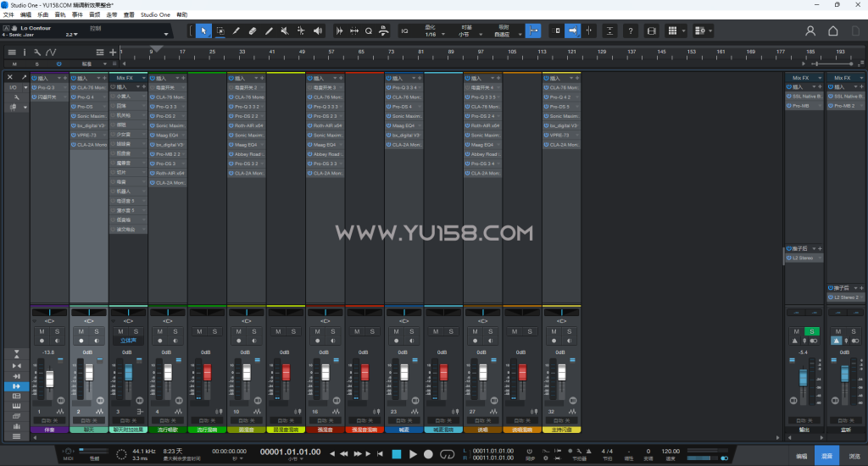The height and width of the screenshot is (466, 868).
Task: Click the Quantize Q icon
Action: tap(369, 31)
